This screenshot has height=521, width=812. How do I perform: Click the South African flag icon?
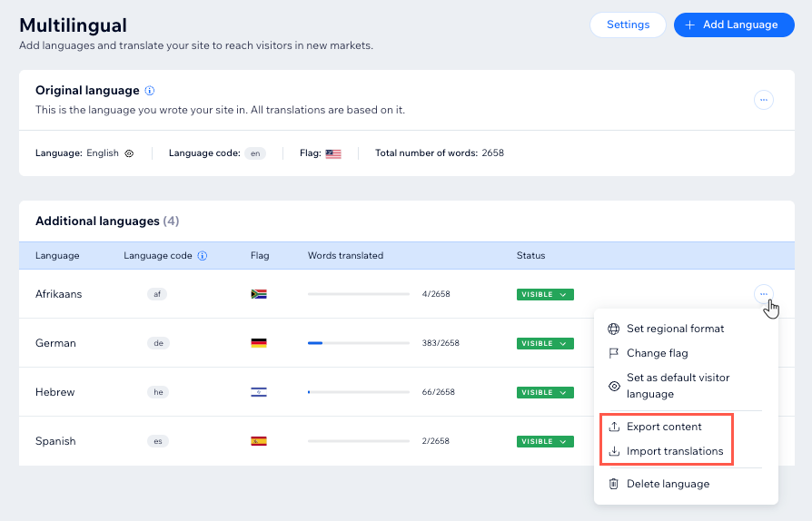(x=259, y=294)
